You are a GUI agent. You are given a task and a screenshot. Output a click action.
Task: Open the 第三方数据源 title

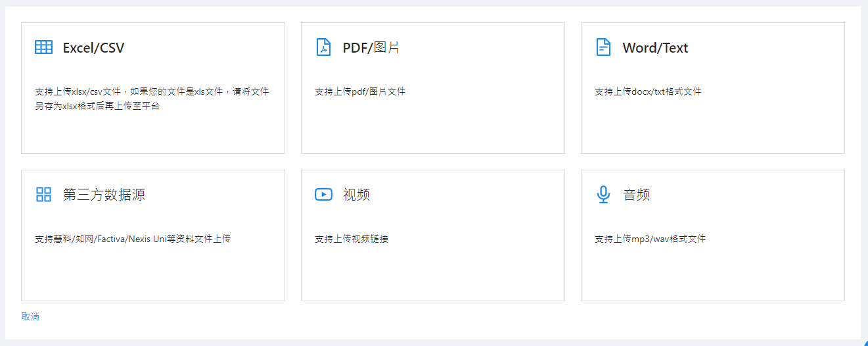pos(104,195)
